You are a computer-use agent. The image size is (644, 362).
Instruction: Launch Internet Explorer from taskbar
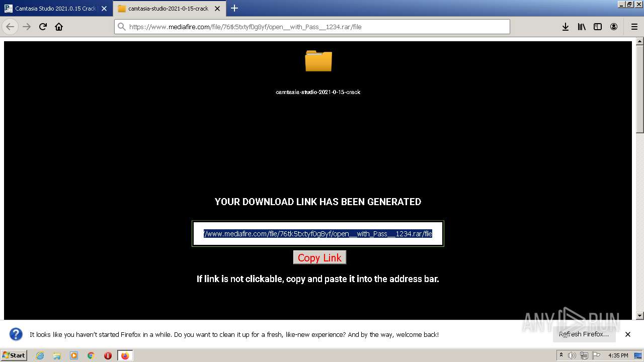tap(40, 355)
